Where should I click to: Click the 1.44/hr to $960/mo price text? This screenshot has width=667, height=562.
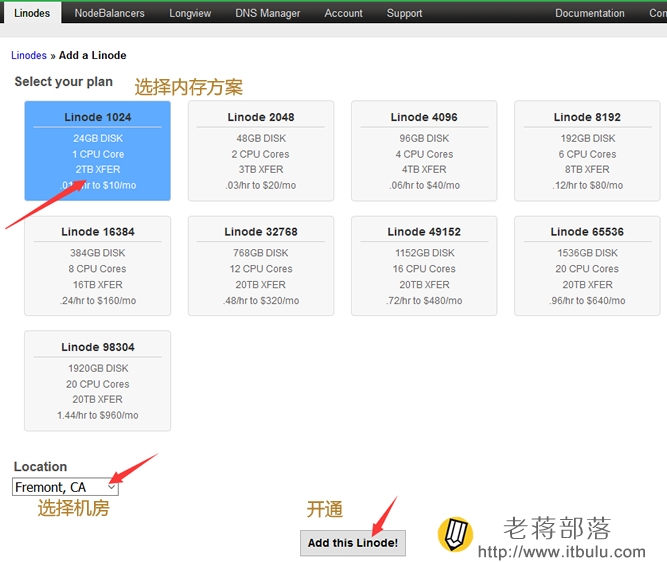pos(98,415)
